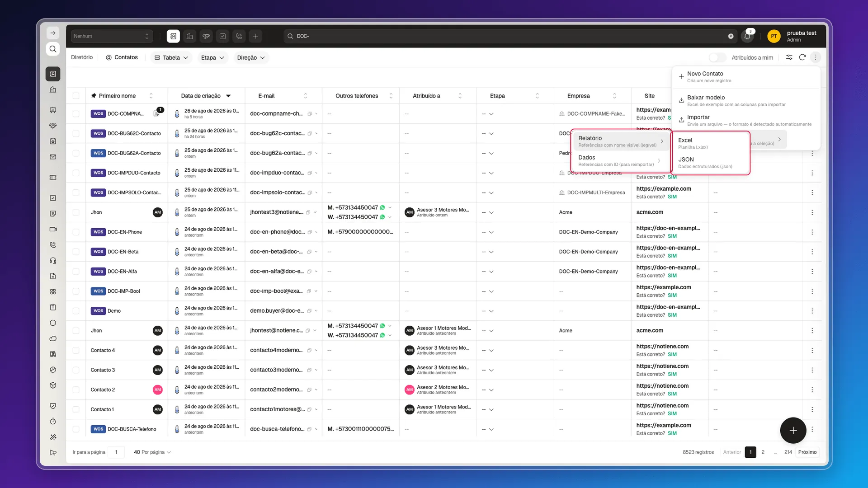Click the floating plus add button
The width and height of the screenshot is (868, 488).
(x=793, y=431)
